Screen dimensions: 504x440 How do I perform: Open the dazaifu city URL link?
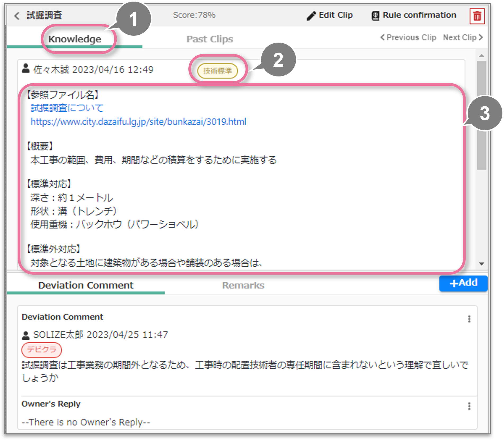(x=138, y=122)
